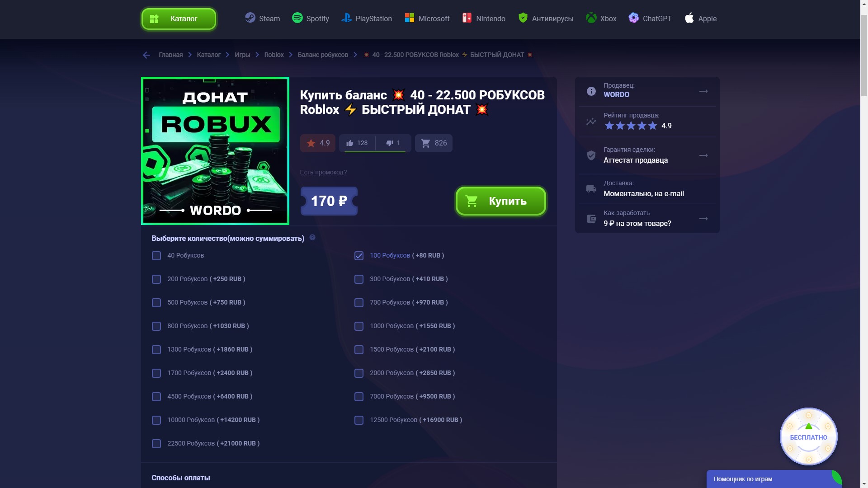The height and width of the screenshot is (488, 868).
Task: Click the seller rating trend icon
Action: [591, 122]
